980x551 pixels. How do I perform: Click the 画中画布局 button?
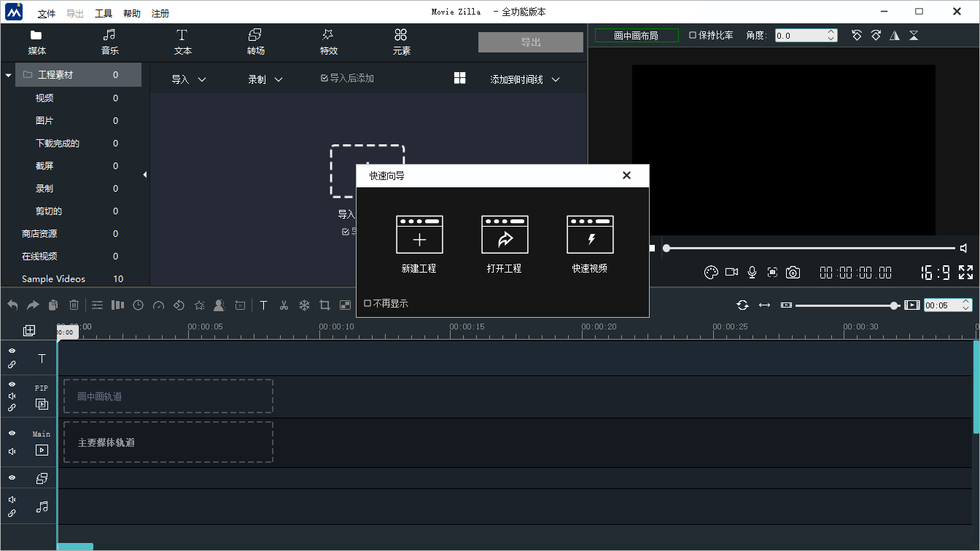click(x=636, y=35)
